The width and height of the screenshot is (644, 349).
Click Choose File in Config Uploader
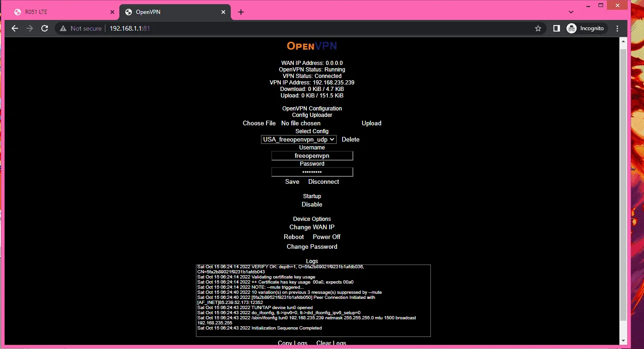pos(259,123)
